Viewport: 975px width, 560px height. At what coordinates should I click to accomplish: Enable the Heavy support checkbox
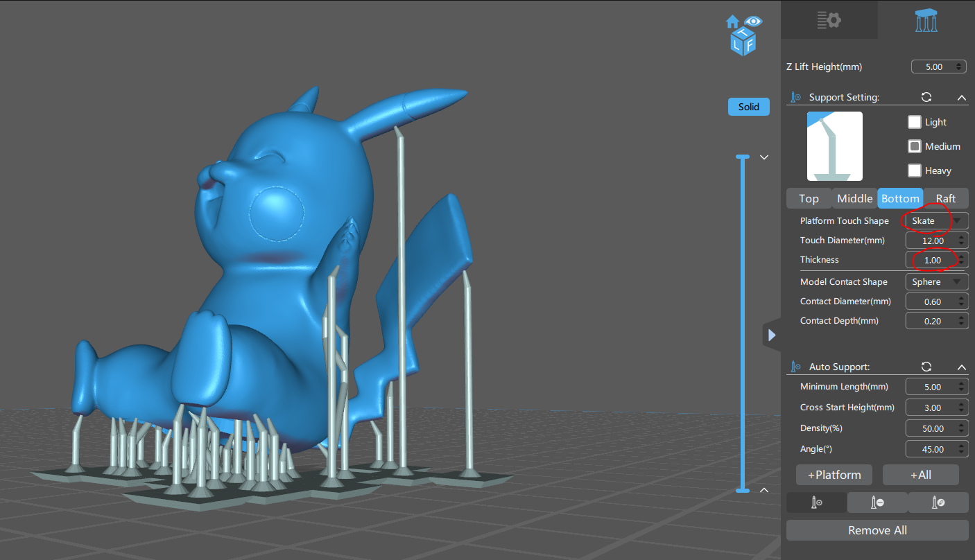coord(915,170)
